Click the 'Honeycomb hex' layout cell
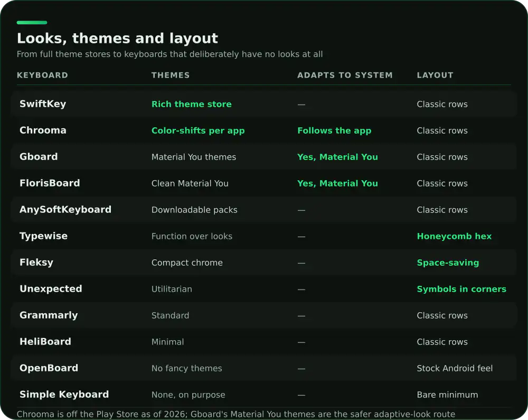The height and width of the screenshot is (420, 528). 454,236
